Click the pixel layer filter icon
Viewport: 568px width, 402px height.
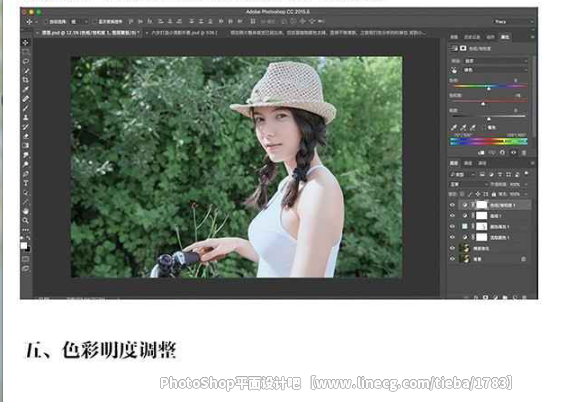coord(482,175)
